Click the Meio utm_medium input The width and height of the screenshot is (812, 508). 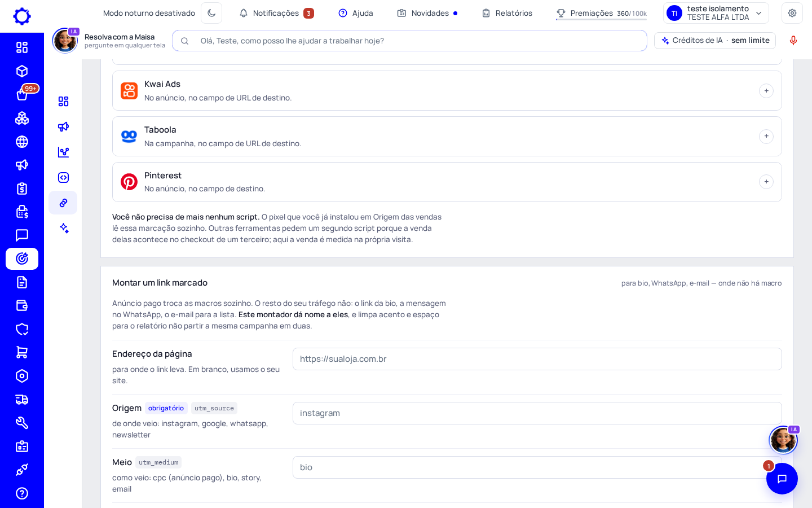pyautogui.click(x=537, y=467)
